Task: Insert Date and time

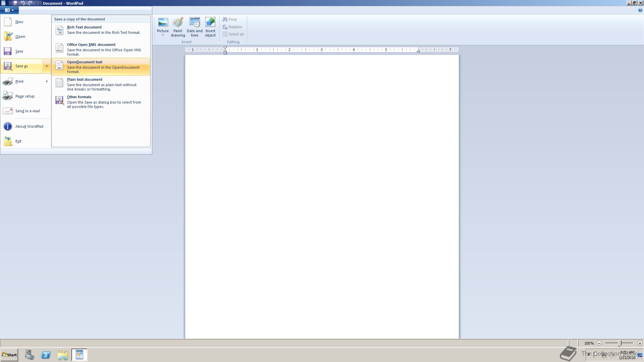Action: tap(195, 27)
